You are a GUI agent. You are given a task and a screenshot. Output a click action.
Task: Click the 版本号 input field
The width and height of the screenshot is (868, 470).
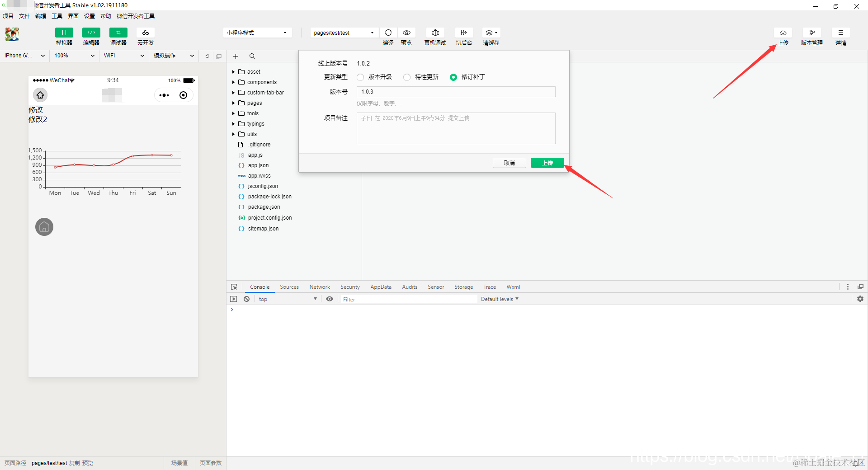click(456, 92)
